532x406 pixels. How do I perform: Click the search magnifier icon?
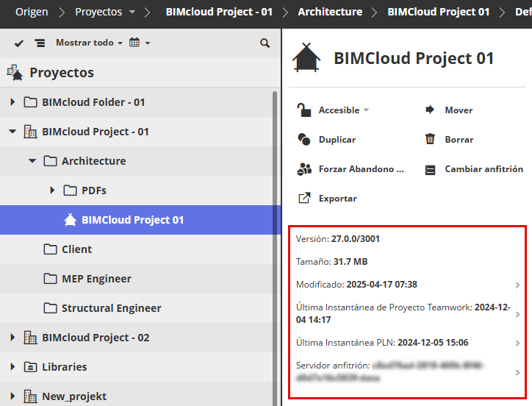[265, 43]
